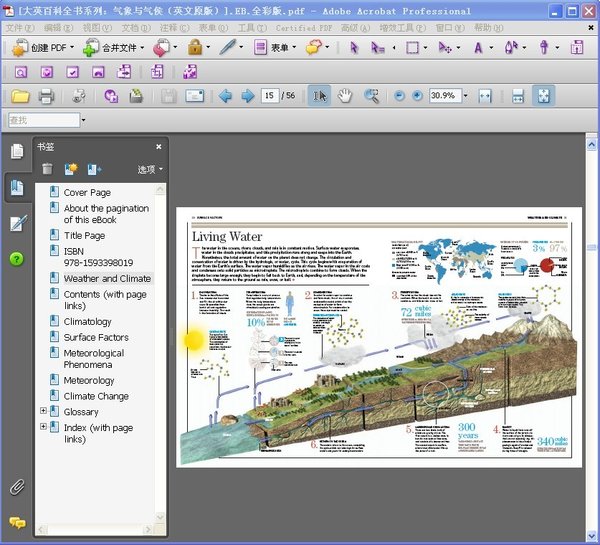This screenshot has width=600, height=545.
Task: Open the Pages panel icon
Action: coord(17,151)
